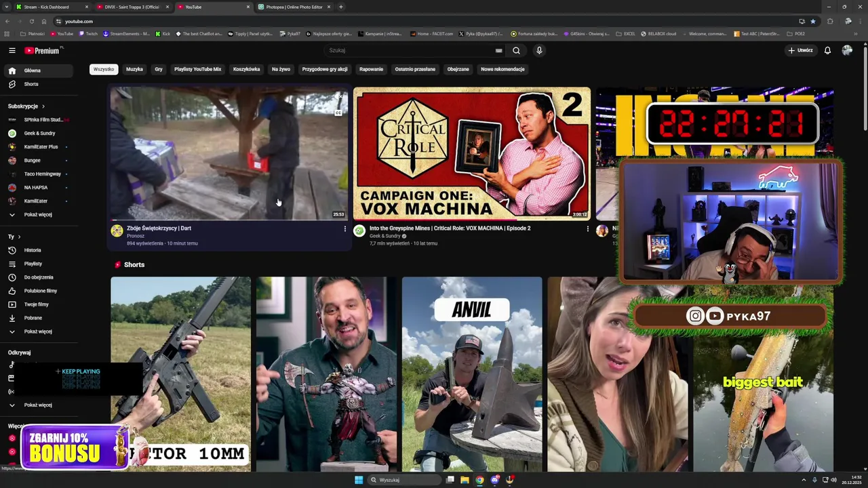Reload the page in Chrome
This screenshot has width=868, height=488.
[x=31, y=21]
